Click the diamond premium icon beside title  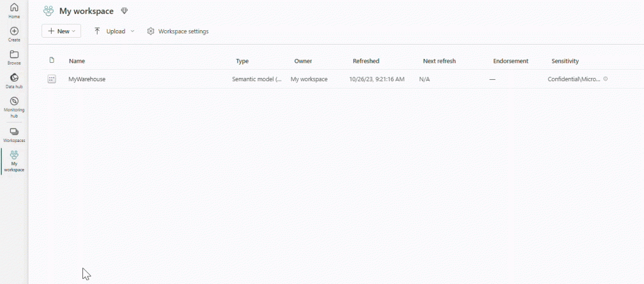125,11
